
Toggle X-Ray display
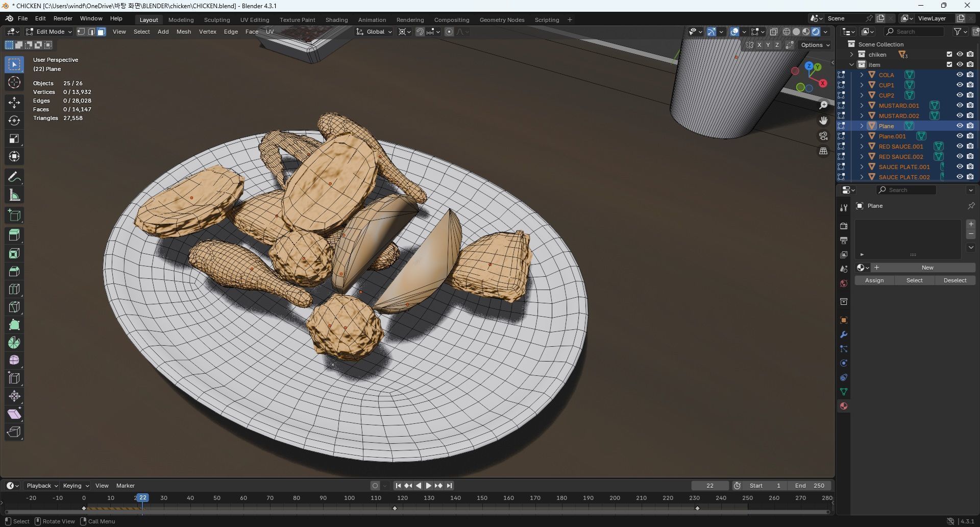774,32
